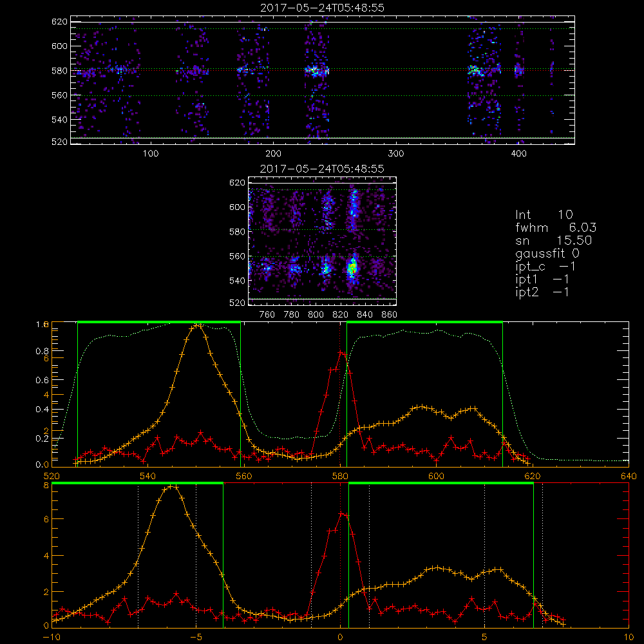
Task: Click y-axis label 560 of middle image
Action: click(x=237, y=256)
